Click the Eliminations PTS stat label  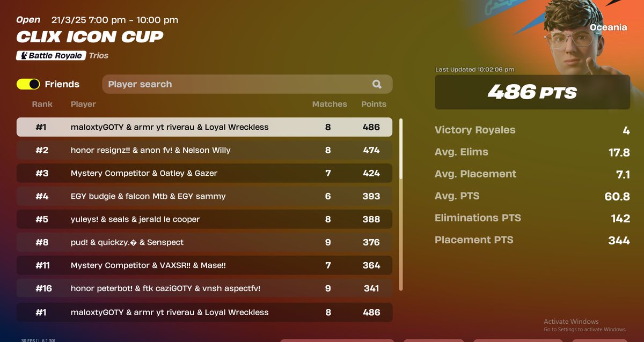click(478, 218)
